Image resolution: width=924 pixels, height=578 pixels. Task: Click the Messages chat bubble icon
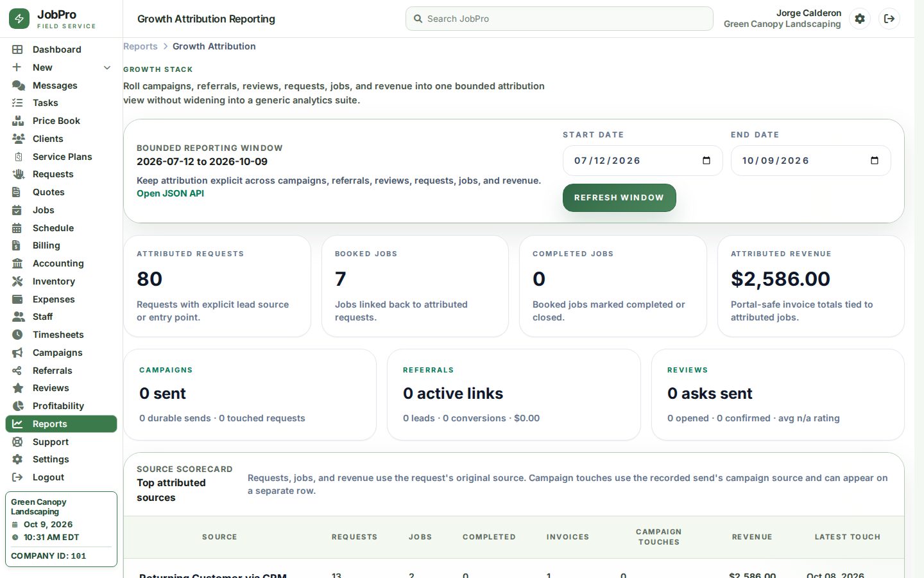tap(18, 85)
